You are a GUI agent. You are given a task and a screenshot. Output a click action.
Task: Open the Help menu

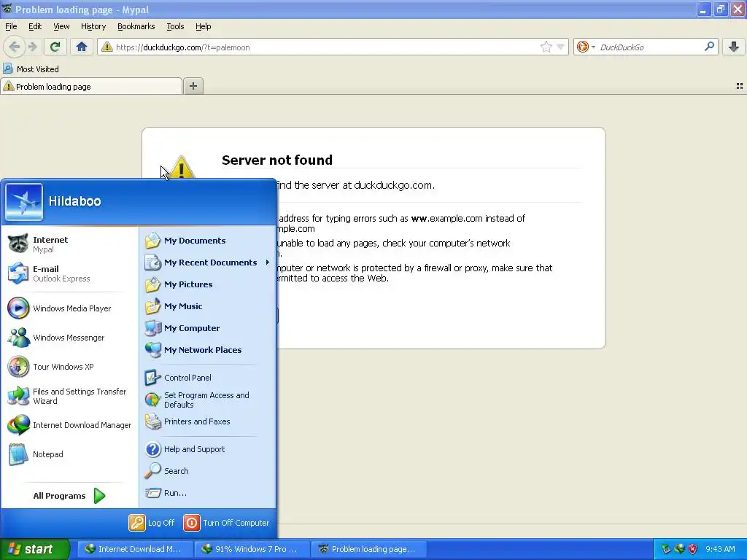click(203, 26)
